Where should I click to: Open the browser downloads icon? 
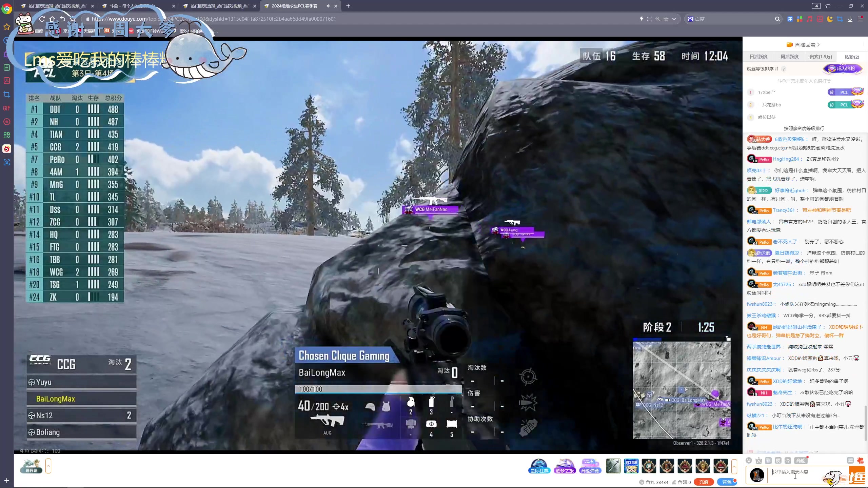pos(850,19)
